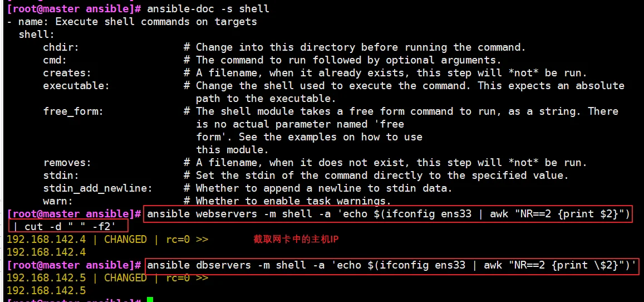This screenshot has height=302, width=644.
Task: Select the 'warn:' parameter name
Action: (x=58, y=201)
